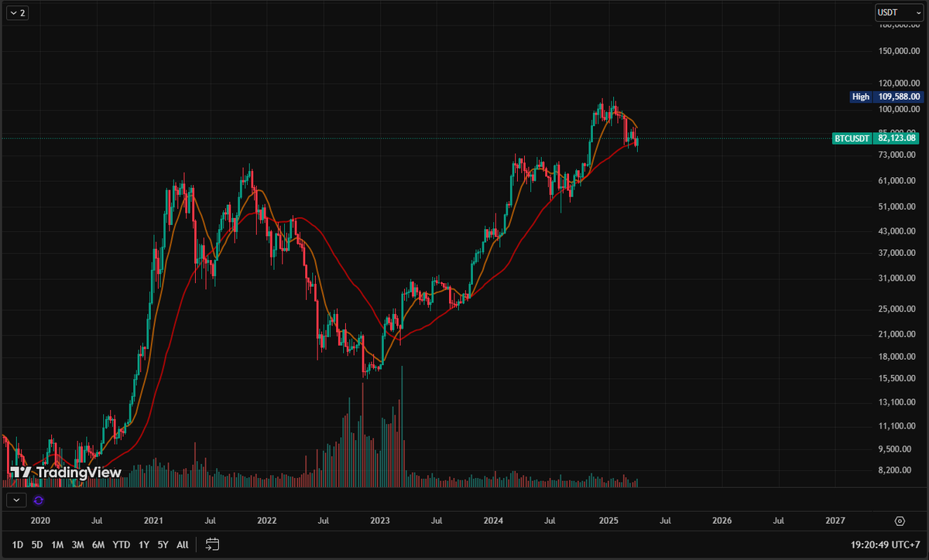Click the BTCUSDT 82,123.08 price label
Viewport: 929px width, 560px height.
(877, 138)
